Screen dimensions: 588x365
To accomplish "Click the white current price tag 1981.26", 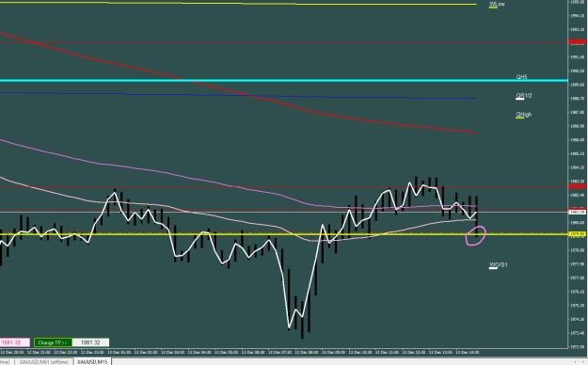I will [577, 212].
